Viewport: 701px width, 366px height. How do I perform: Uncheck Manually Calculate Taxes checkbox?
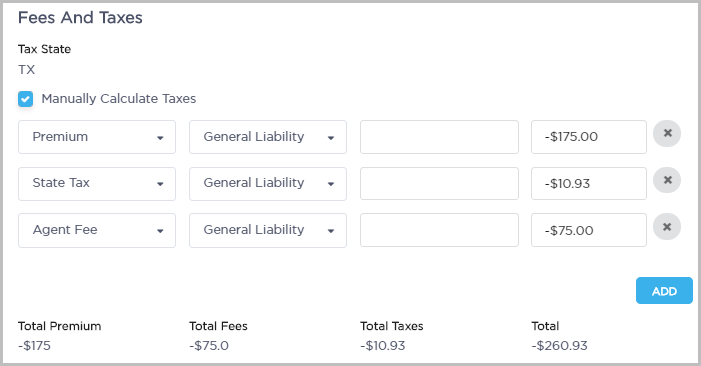click(25, 99)
